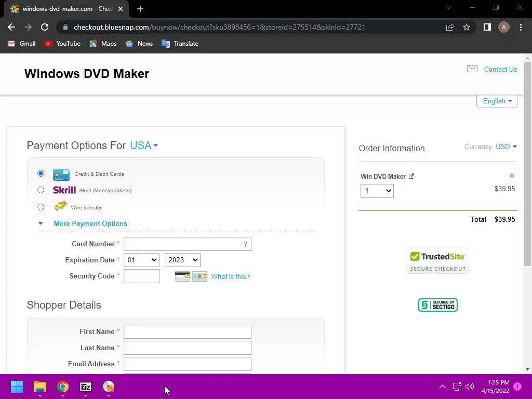Click the Total $39.95 amount
This screenshot has height=399, width=532.
pos(504,220)
